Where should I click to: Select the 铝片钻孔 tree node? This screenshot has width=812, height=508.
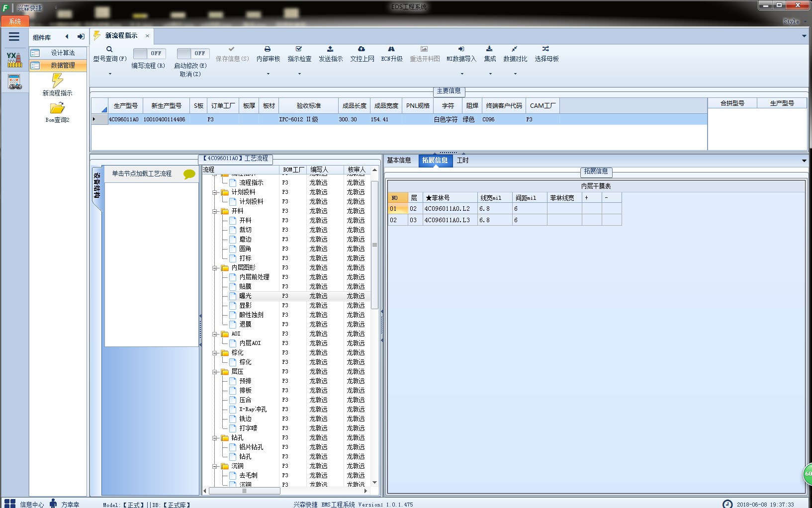pyautogui.click(x=251, y=447)
